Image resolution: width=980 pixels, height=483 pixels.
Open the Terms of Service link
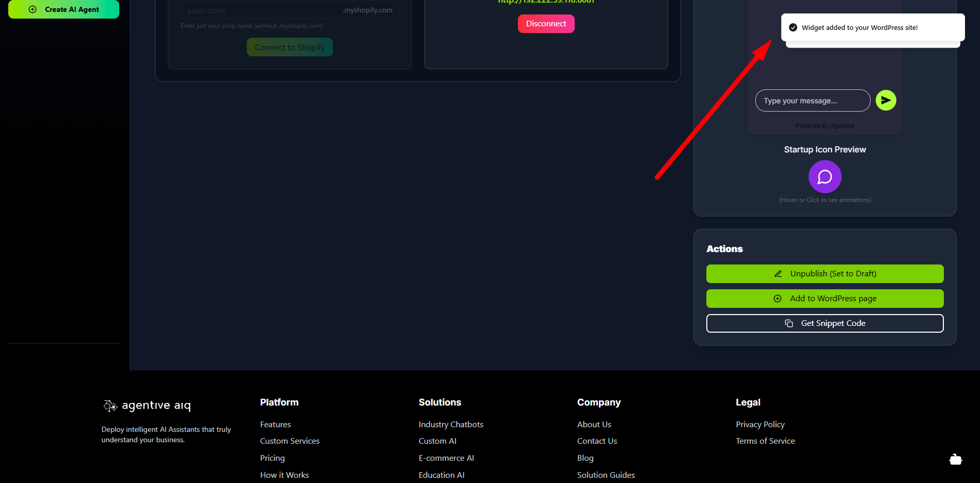point(765,441)
